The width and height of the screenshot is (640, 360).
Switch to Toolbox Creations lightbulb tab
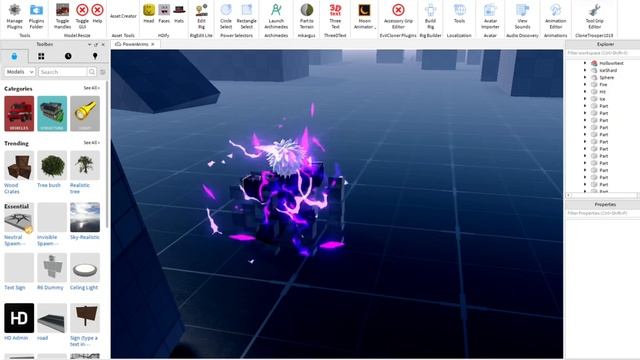[95, 56]
